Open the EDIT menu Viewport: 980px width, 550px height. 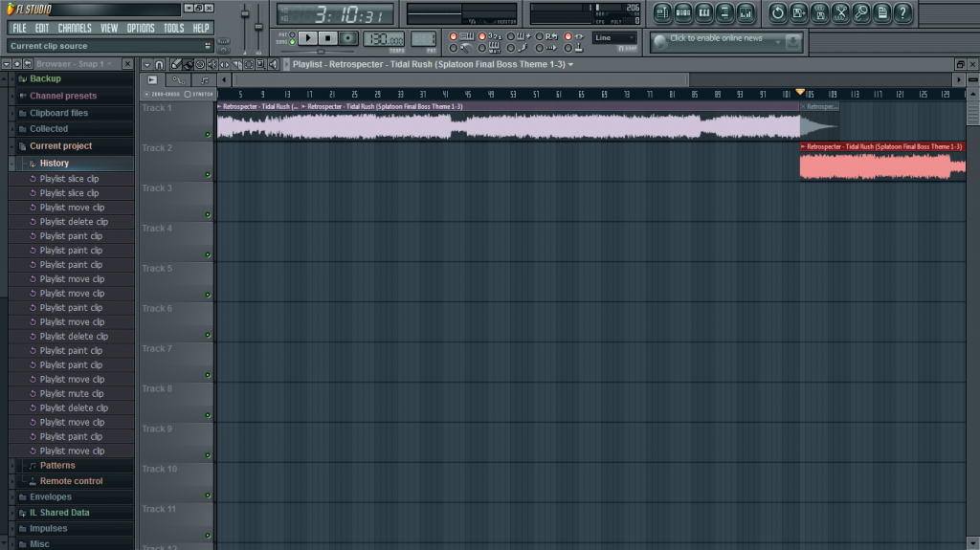pyautogui.click(x=42, y=28)
